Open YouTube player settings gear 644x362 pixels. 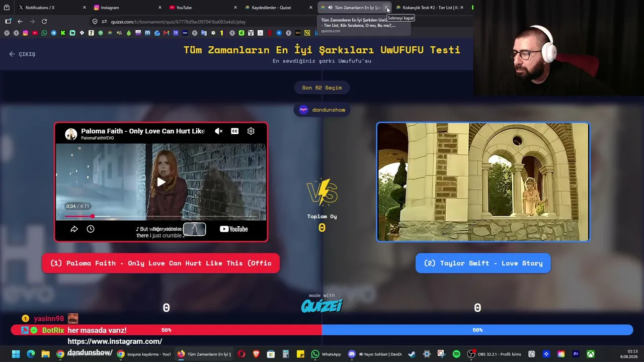(x=251, y=131)
